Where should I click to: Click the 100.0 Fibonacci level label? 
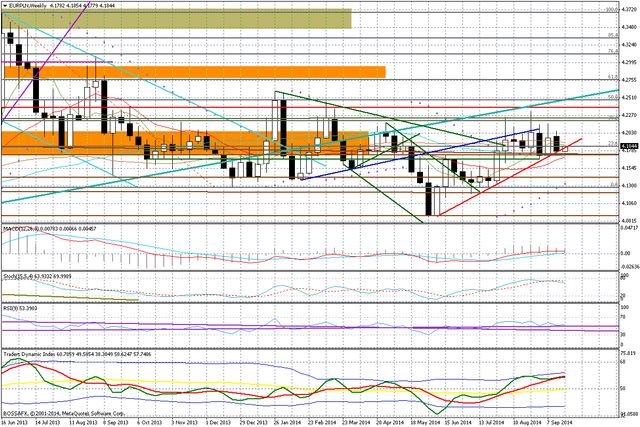pos(611,9)
